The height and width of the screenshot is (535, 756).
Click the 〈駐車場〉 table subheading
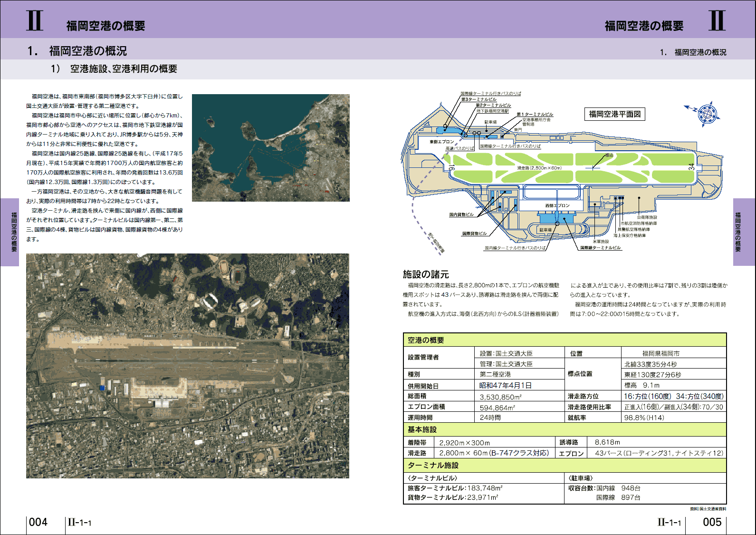(581, 478)
